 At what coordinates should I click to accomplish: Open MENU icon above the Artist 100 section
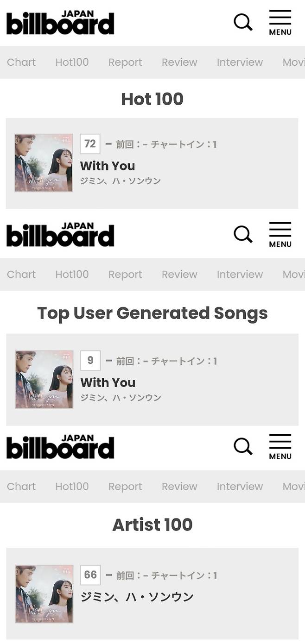[x=280, y=447]
